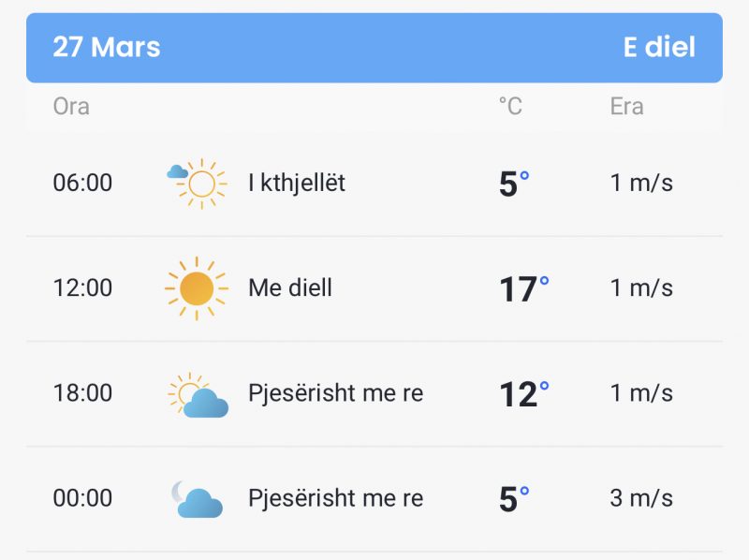749x560 pixels.
Task: Click Pjesërisht me re at 18:00
Action: [336, 393]
